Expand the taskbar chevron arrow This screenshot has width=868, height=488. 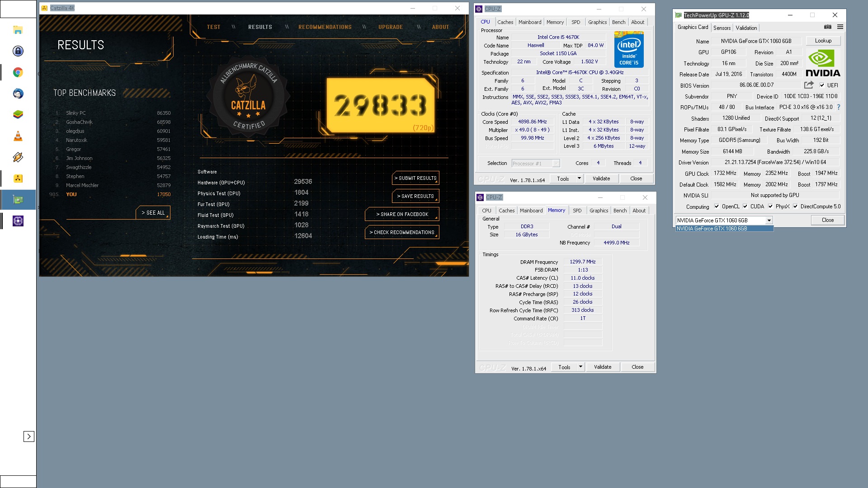pos(29,436)
